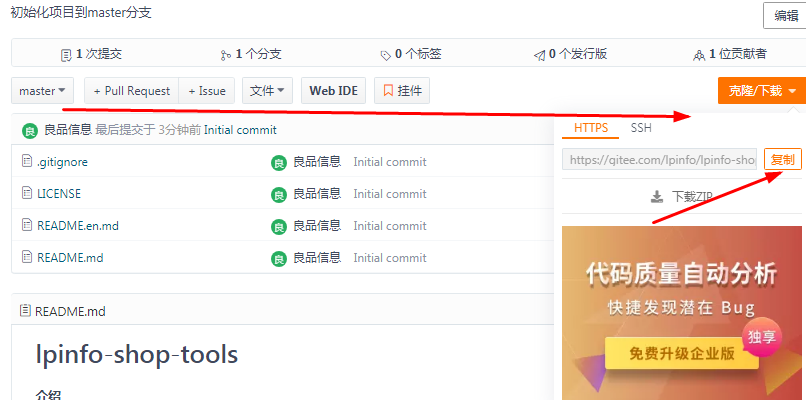Click the contributors icon beside 位贡献者
This screenshot has width=806, height=400.
click(699, 56)
